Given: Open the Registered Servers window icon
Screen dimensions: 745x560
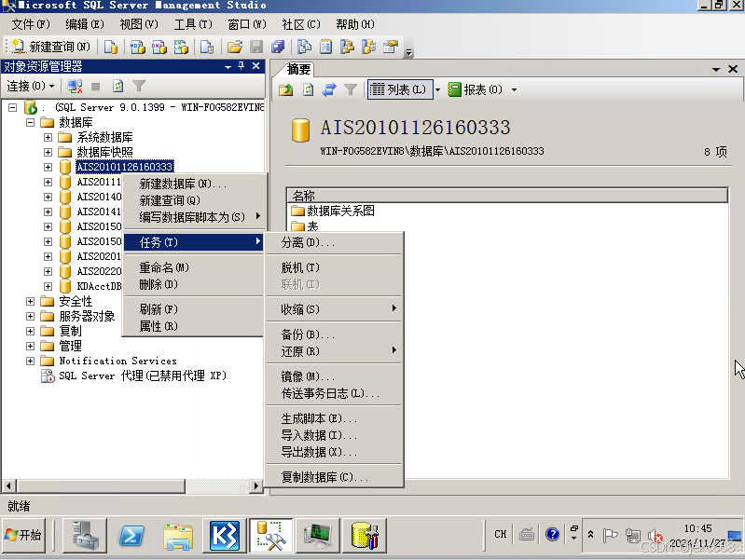Looking at the screenshot, I should click(304, 47).
